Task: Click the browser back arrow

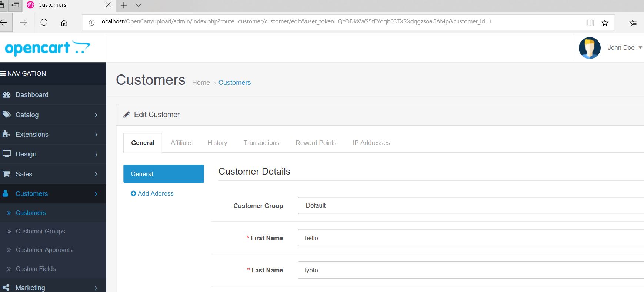Action: tap(4, 22)
